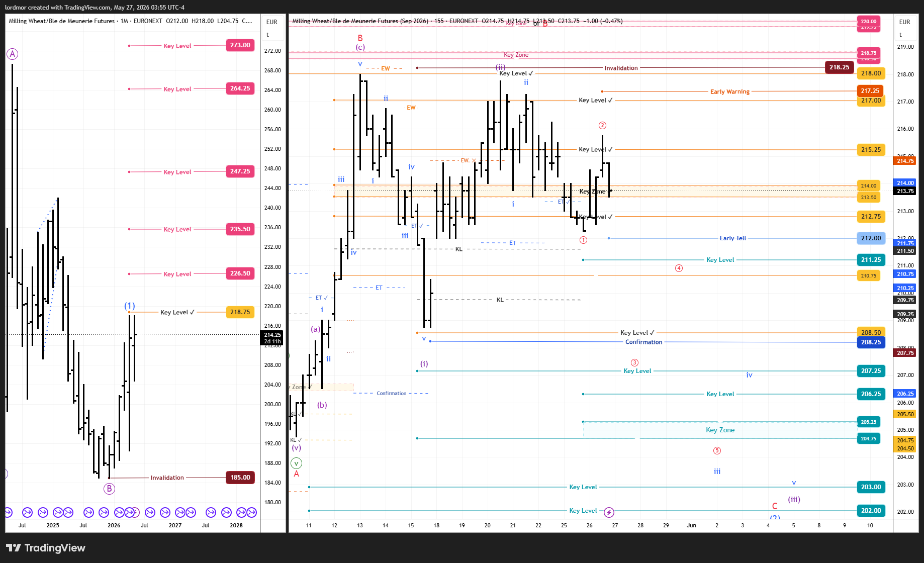Select the teal 203.00 Key Level tag
This screenshot has height=563, width=924.
pos(871,487)
